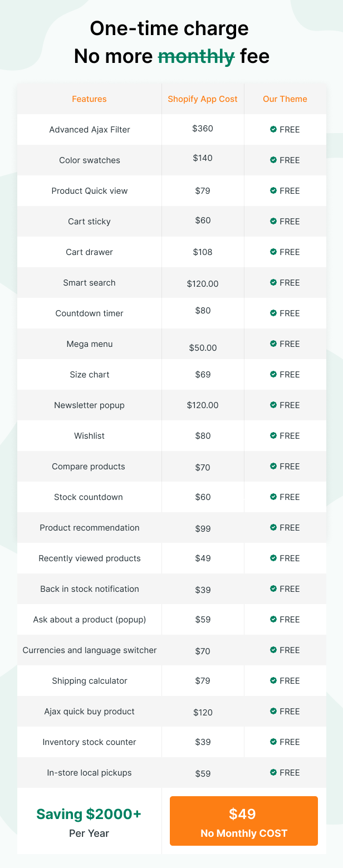Screen dimensions: 343x868
Task: Click the check icon for Stock countdown
Action: [273, 497]
